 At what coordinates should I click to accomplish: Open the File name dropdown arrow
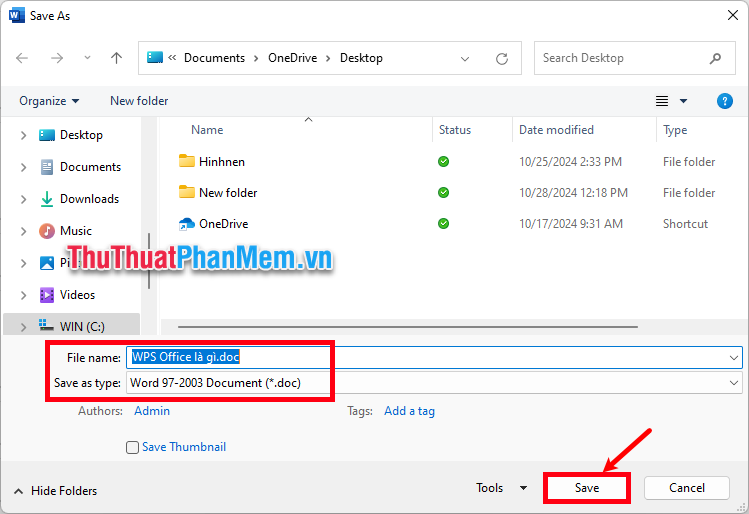[x=734, y=358]
